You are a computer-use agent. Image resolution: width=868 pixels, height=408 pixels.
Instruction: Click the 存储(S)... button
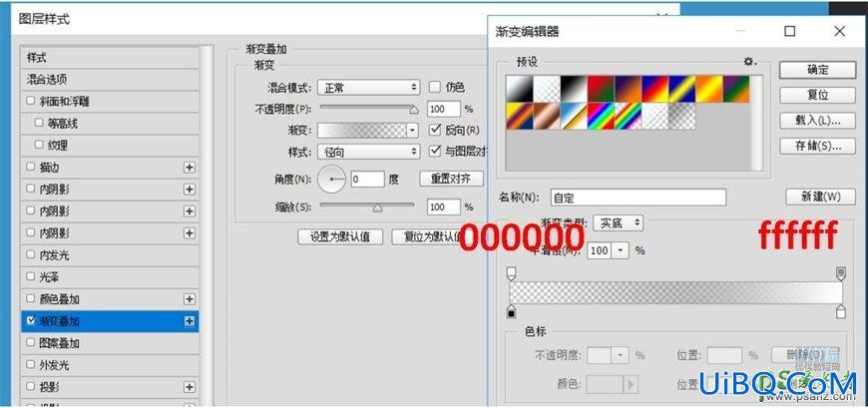pos(818,147)
